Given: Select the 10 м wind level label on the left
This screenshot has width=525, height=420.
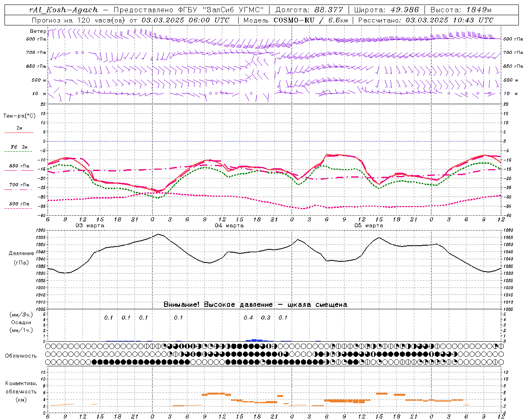Looking at the screenshot, I should 39,94.
